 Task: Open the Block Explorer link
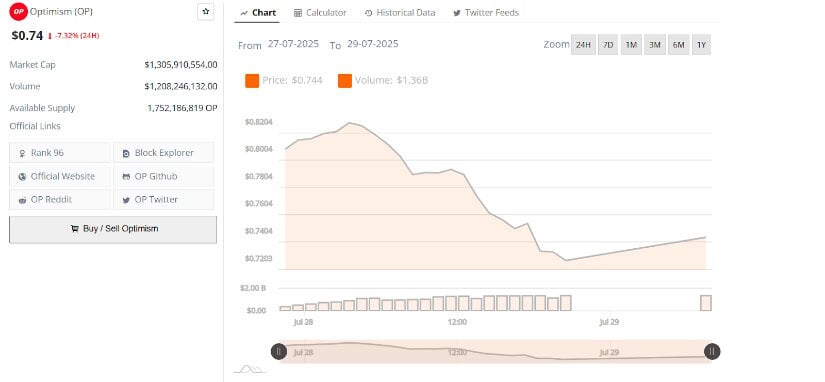pyautogui.click(x=164, y=153)
